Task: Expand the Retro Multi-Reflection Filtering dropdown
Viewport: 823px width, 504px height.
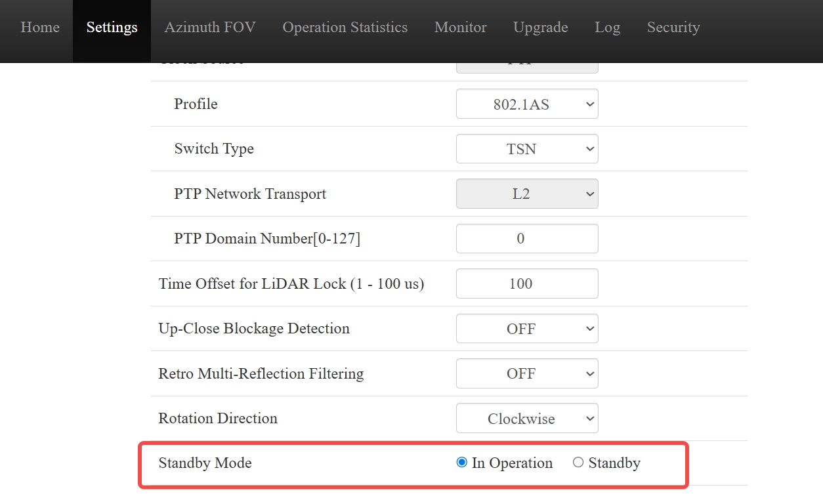Action: pyautogui.click(x=527, y=373)
